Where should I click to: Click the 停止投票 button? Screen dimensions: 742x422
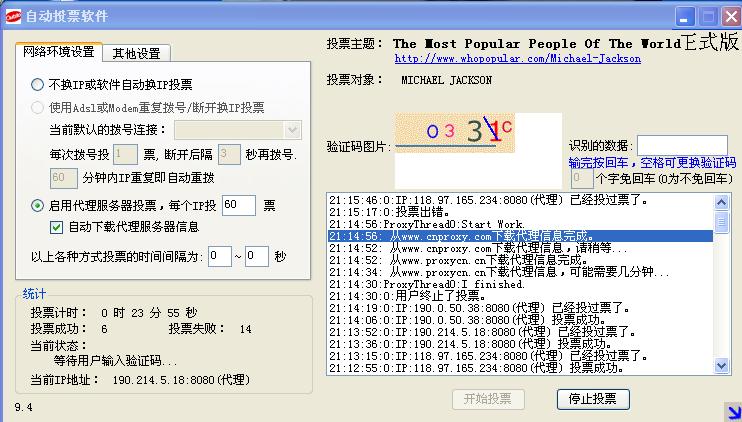click(593, 399)
